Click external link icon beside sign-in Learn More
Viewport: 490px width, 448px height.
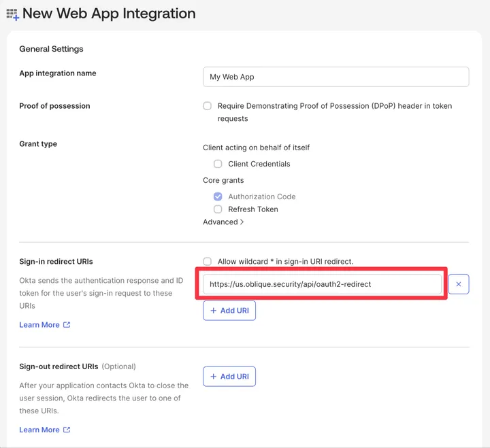click(67, 325)
